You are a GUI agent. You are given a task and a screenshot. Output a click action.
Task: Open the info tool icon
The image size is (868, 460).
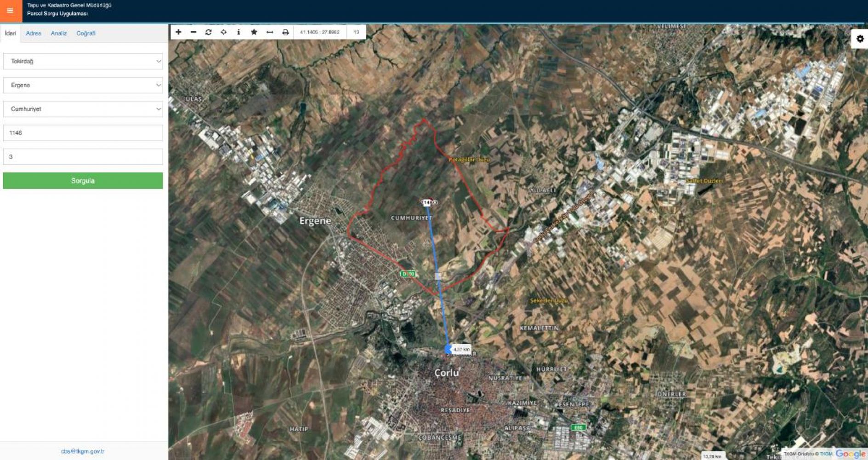[238, 32]
